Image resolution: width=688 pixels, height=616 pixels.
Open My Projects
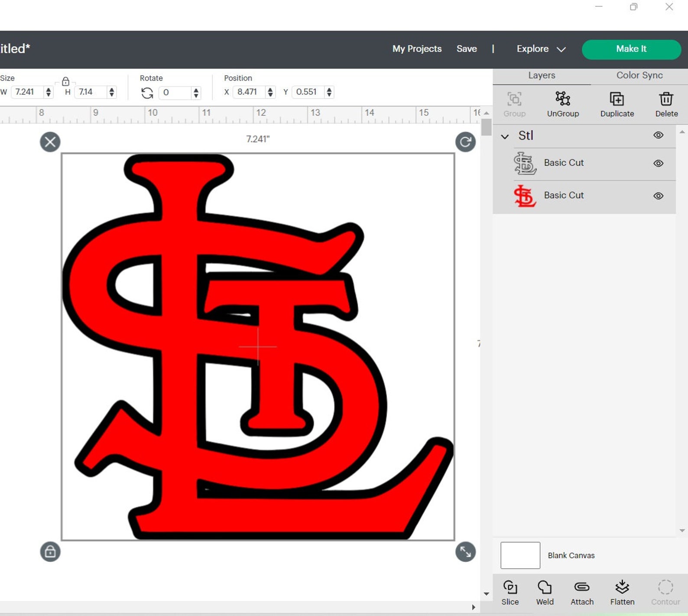click(x=417, y=49)
